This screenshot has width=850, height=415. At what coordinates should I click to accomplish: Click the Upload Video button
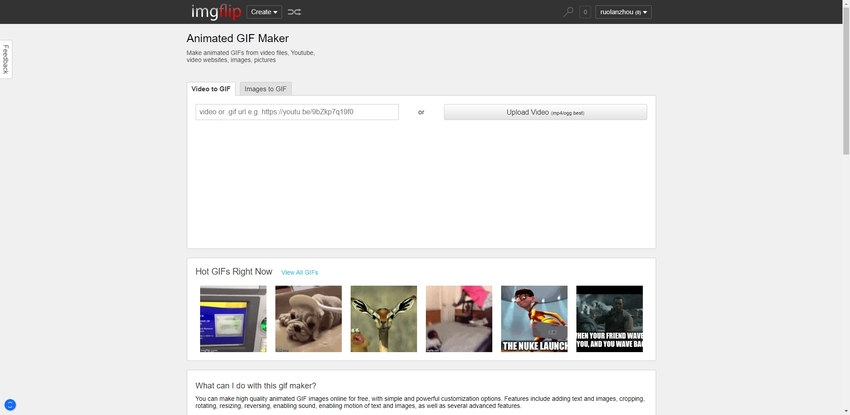[x=545, y=112]
